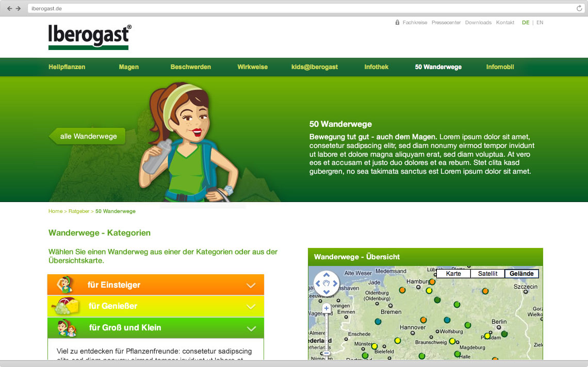
Task: Click the Genießer grapes and cheese icon
Action: (x=67, y=306)
